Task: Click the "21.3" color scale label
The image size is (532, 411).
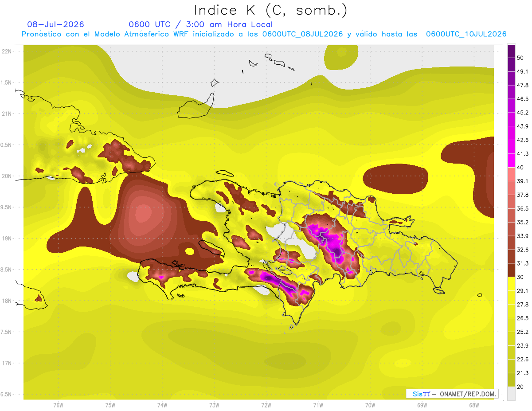Action: point(523,373)
